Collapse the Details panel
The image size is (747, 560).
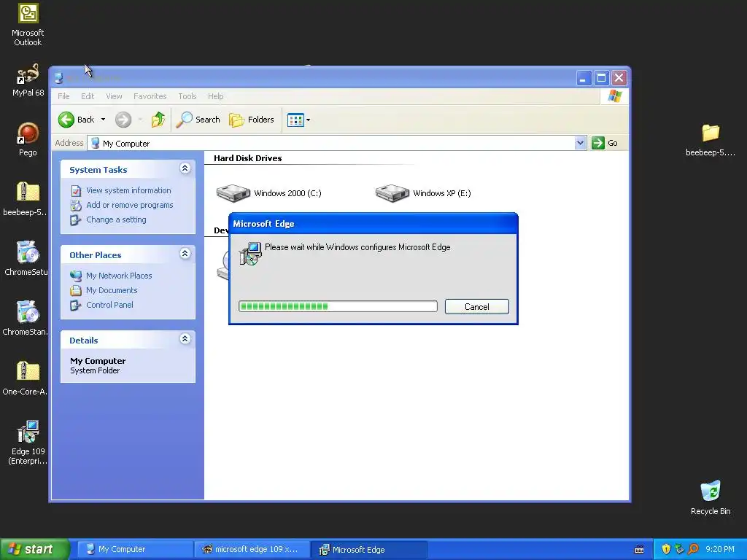coord(185,338)
